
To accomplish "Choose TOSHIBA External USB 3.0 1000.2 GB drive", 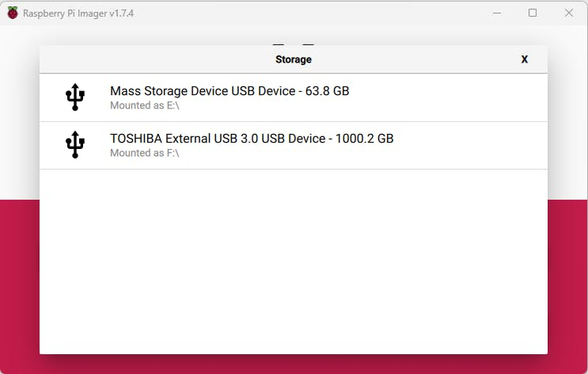I will (252, 139).
